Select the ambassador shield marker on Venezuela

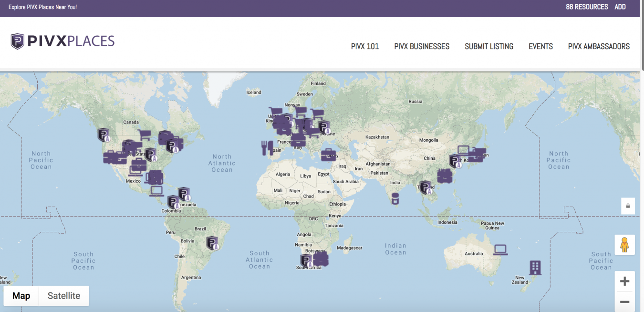coord(184,194)
